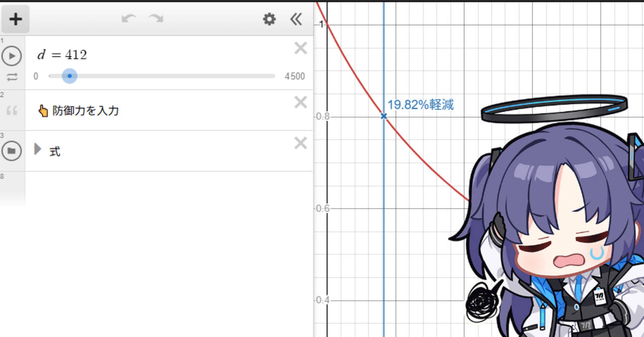Click the folder icon on the 式 row
644x337 pixels.
(12, 150)
